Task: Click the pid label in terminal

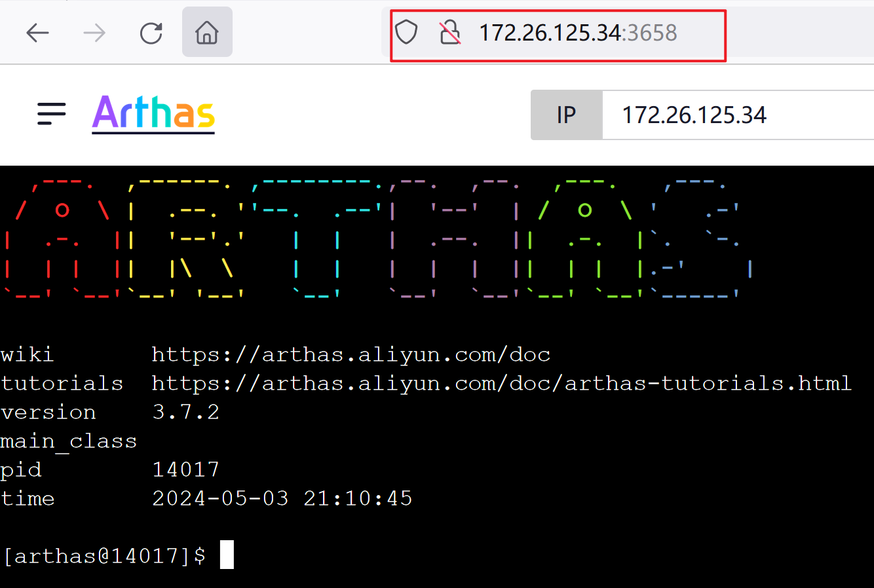Action: tap(21, 470)
